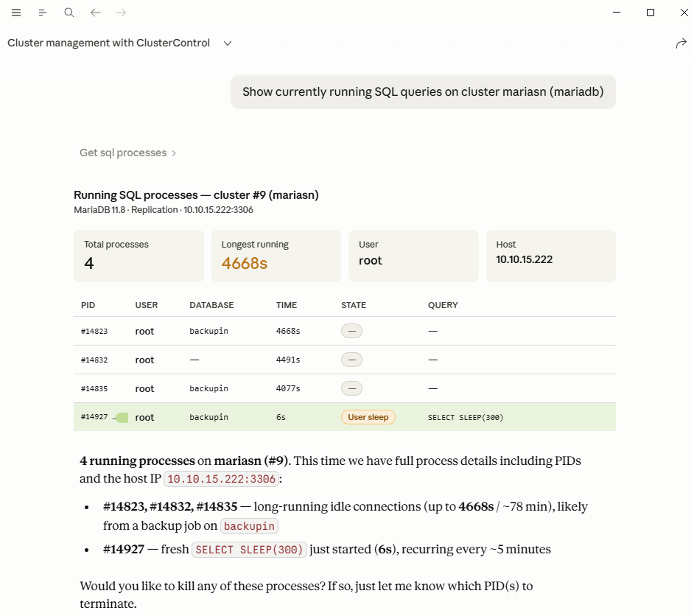
Task: Click inline code 'SELECT SLEEP(300)' in the bullet
Action: (249, 550)
